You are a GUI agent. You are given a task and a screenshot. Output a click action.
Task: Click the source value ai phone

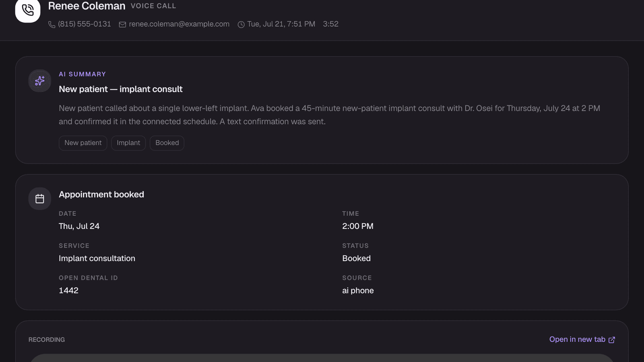pyautogui.click(x=358, y=290)
